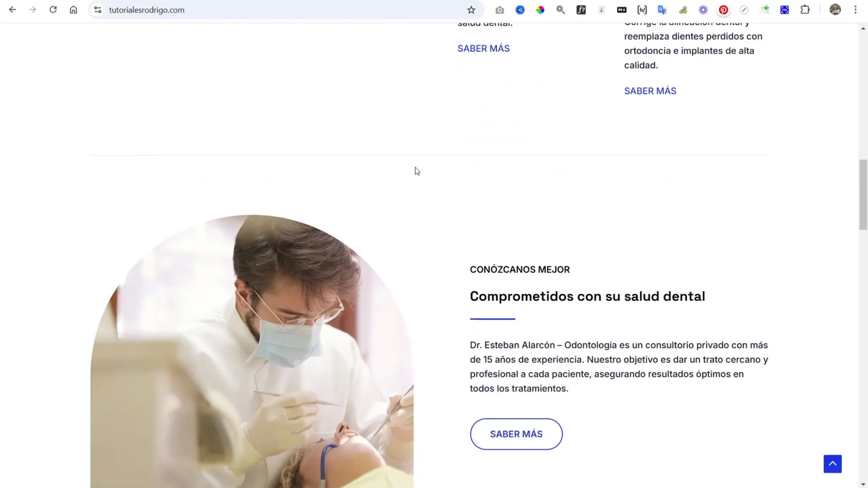The height and width of the screenshot is (488, 868).
Task: Open the browser profile avatar menu
Action: coord(834,10)
